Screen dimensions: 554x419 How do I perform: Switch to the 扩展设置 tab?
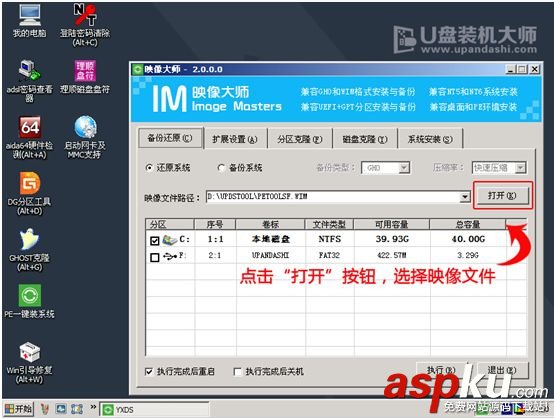pyautogui.click(x=235, y=139)
